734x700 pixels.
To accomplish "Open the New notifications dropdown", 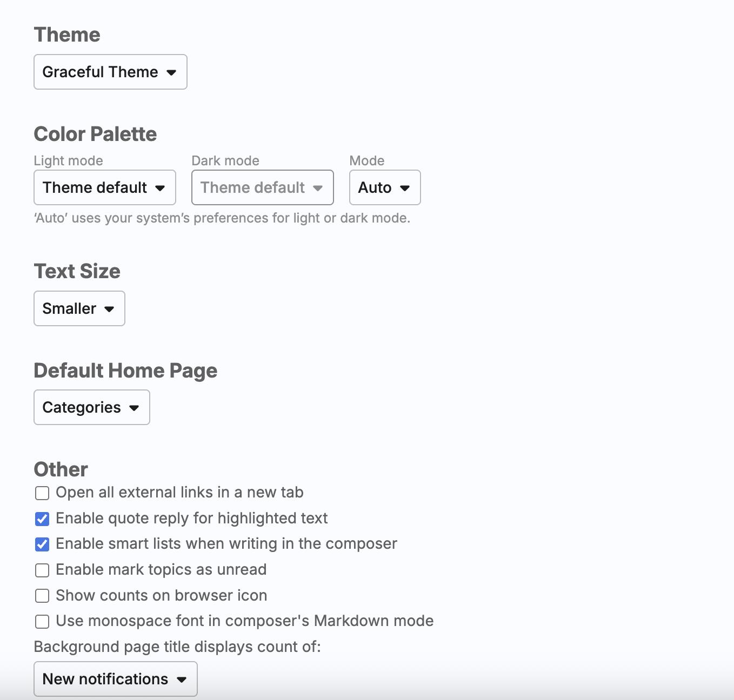I will point(115,679).
